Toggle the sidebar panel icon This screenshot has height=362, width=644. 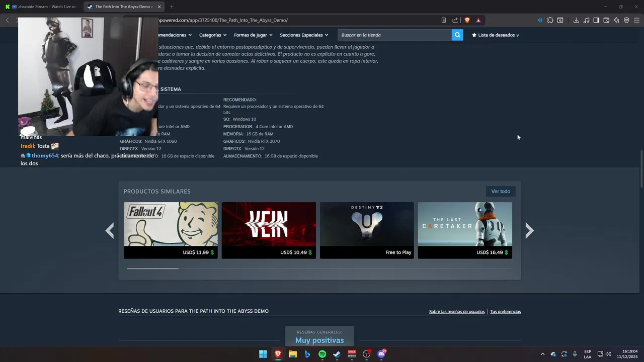[x=596, y=20]
